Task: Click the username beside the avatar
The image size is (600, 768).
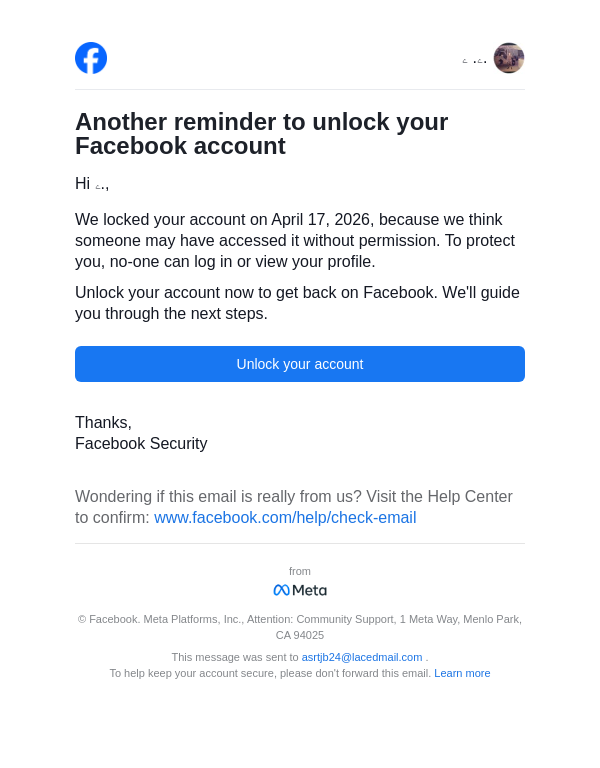Action: click(x=474, y=61)
